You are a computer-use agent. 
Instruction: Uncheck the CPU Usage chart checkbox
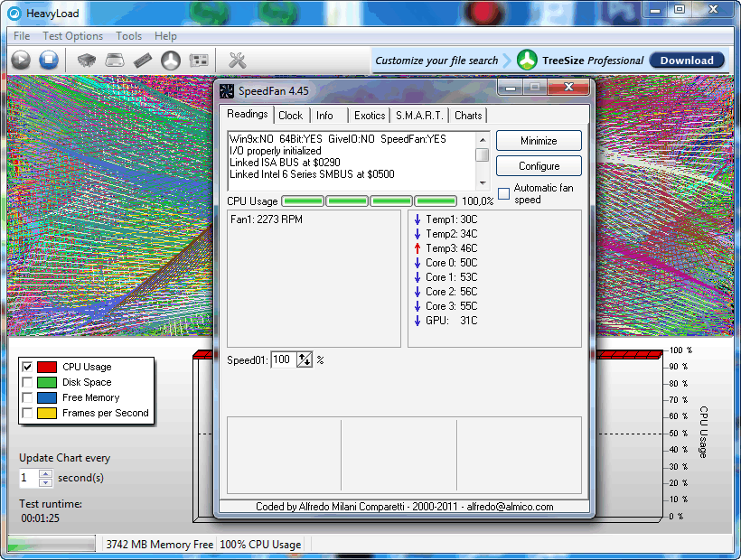[x=27, y=367]
